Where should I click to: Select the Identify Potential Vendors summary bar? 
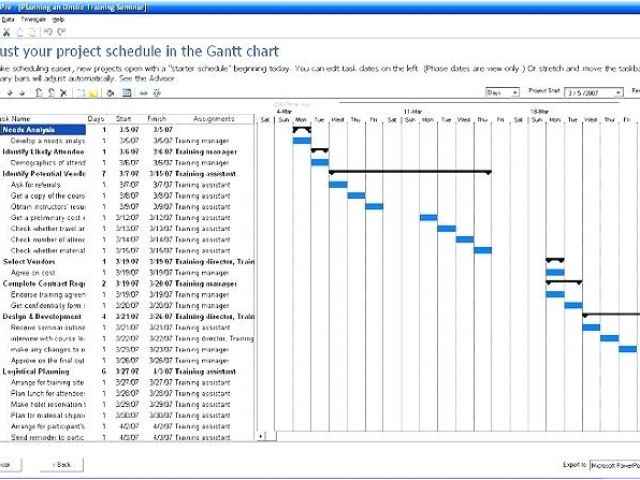[410, 172]
